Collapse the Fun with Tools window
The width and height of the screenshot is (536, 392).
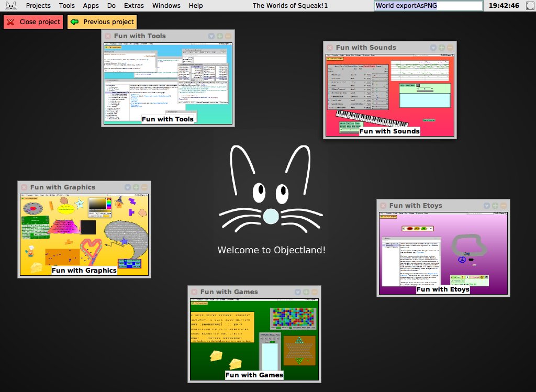click(x=228, y=36)
